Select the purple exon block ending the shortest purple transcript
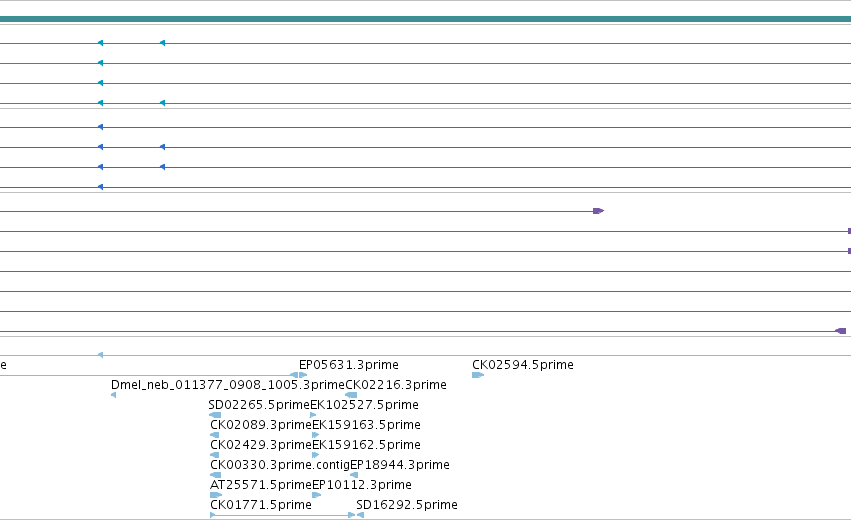 pyautogui.click(x=599, y=211)
